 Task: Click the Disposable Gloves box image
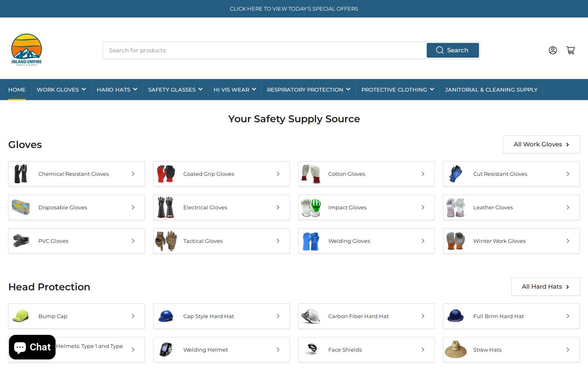[21, 207]
